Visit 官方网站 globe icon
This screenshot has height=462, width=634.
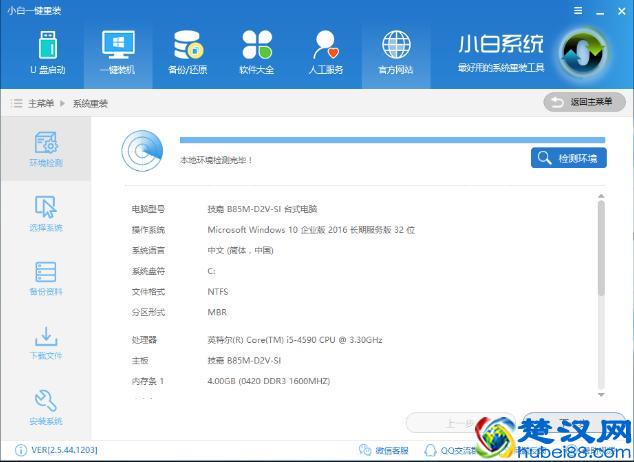[396, 45]
